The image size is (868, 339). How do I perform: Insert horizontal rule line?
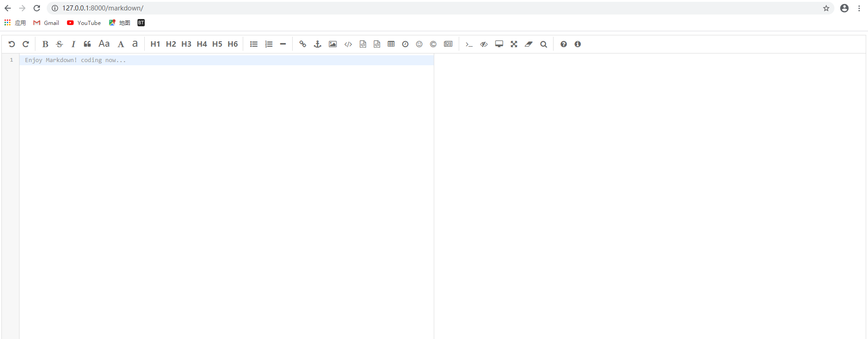[283, 44]
